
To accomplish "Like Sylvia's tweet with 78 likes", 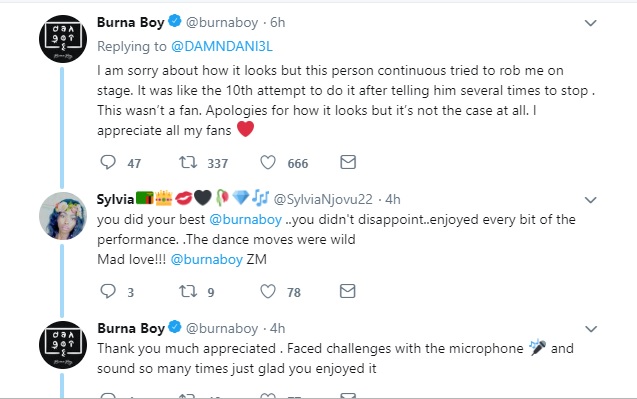I will click(x=268, y=291).
